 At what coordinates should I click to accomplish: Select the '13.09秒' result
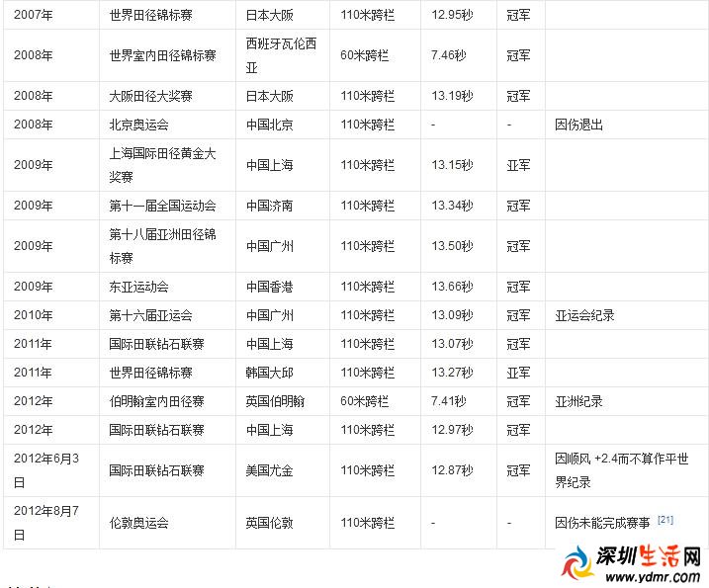452,315
